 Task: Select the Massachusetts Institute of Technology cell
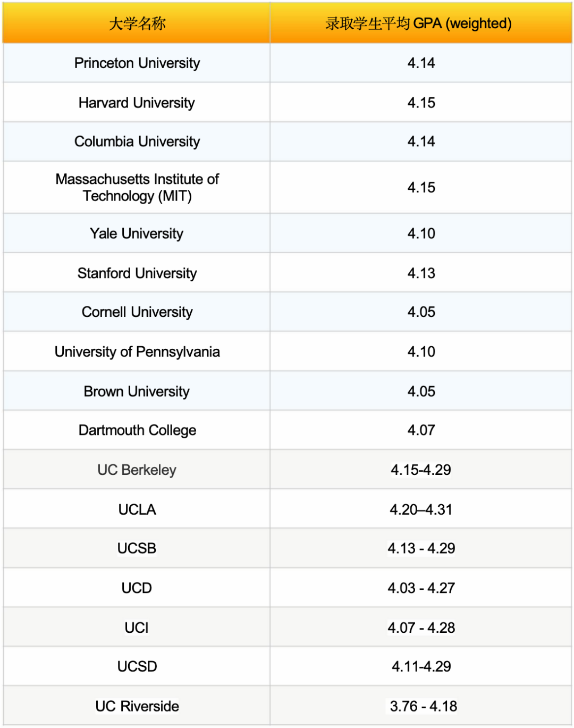(137, 187)
